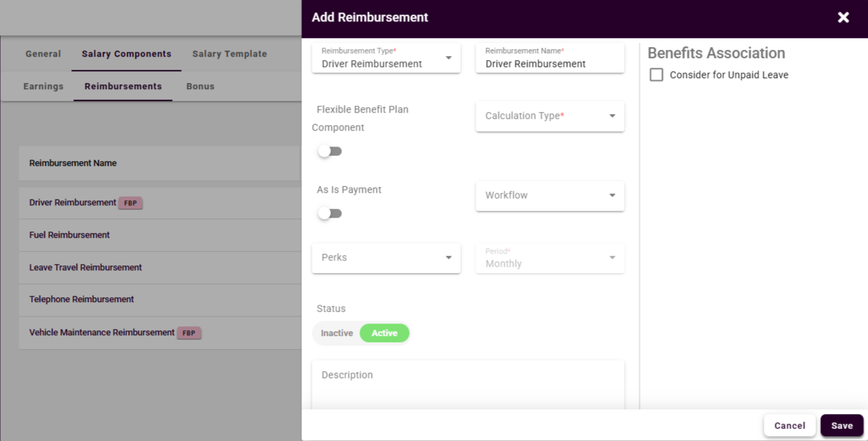Click the Save button

pyautogui.click(x=841, y=426)
